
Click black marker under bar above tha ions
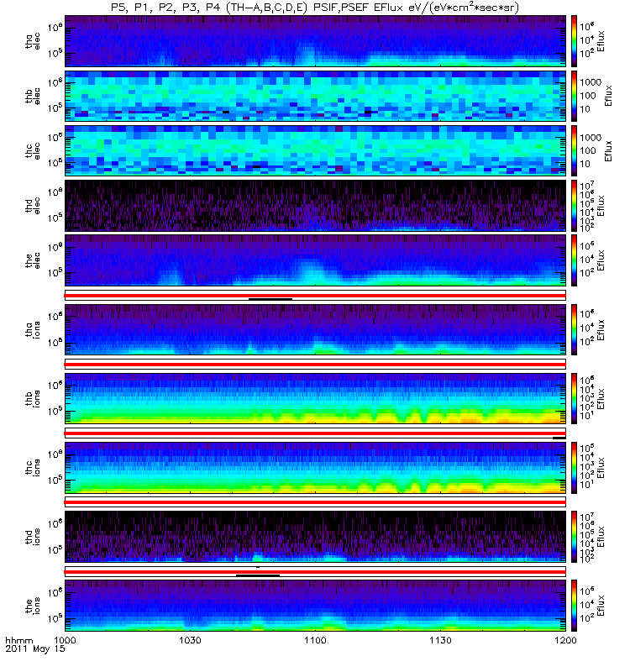click(x=270, y=299)
